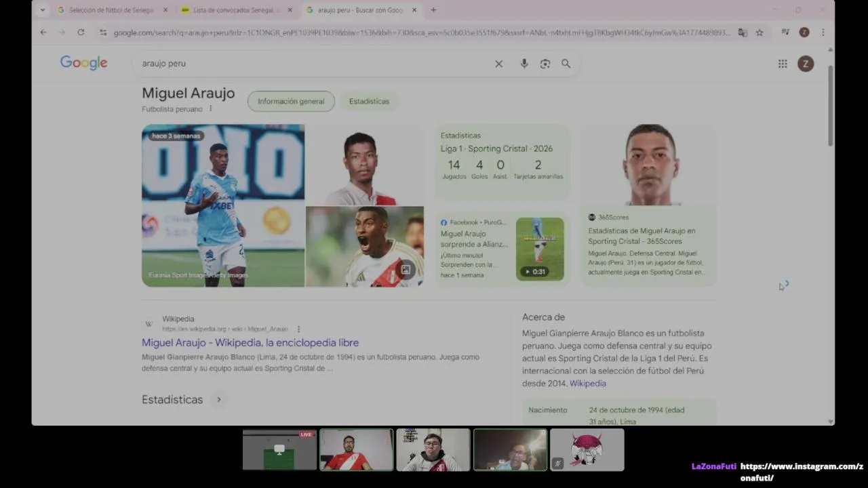Open more options for Wikipedia result
The image size is (868, 488).
click(298, 329)
